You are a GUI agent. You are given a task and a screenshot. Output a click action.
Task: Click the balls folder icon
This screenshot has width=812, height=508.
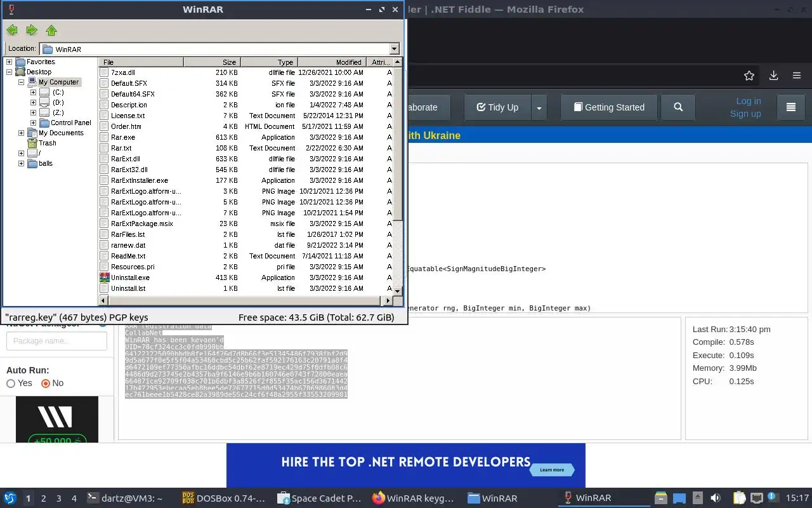click(x=32, y=164)
